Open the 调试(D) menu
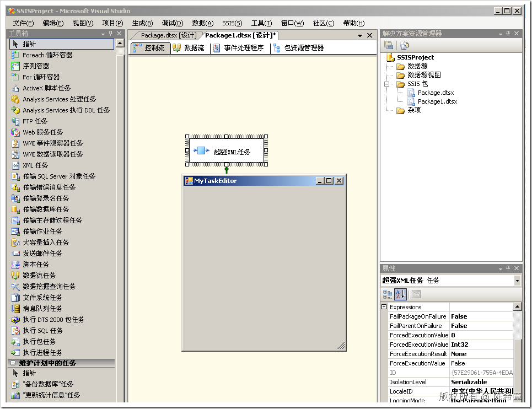The height and width of the screenshot is (409, 532). (x=173, y=23)
